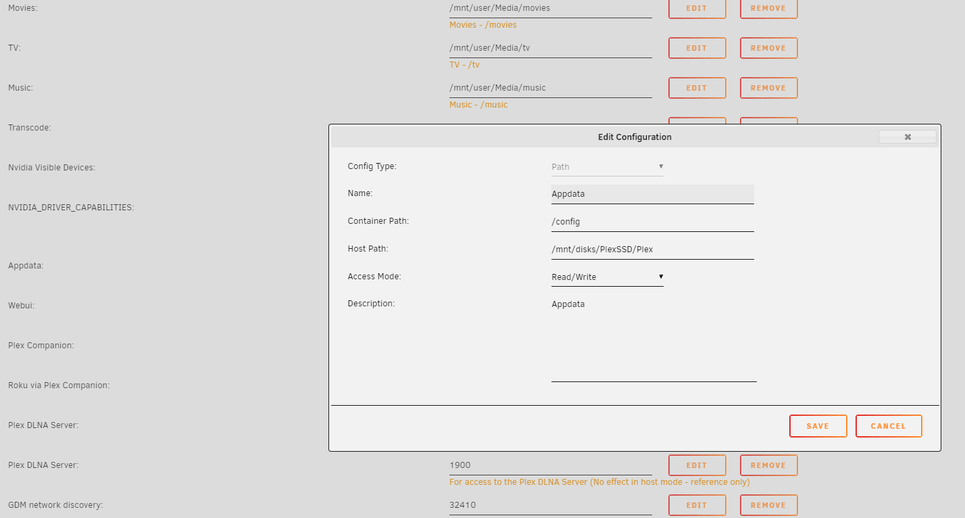Edit the TV path entry

pos(697,48)
